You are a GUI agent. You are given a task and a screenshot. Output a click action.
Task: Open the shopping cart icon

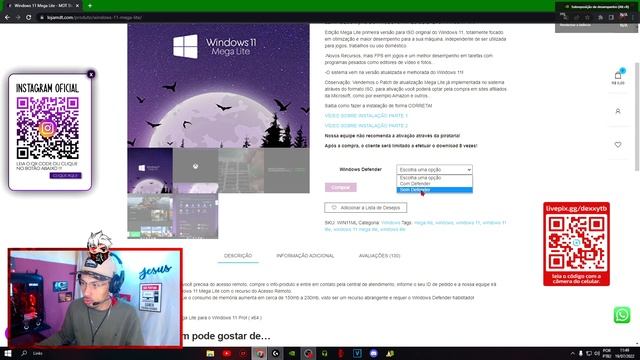pos(618,76)
